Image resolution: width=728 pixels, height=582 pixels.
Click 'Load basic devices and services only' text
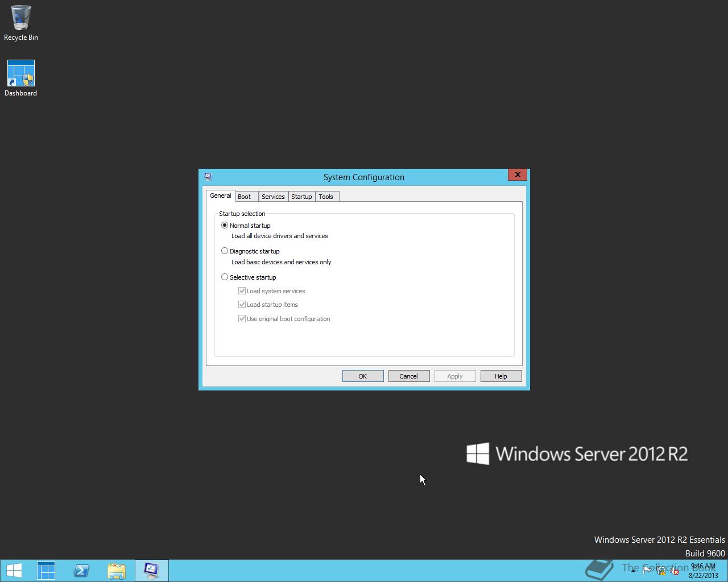[x=282, y=262]
